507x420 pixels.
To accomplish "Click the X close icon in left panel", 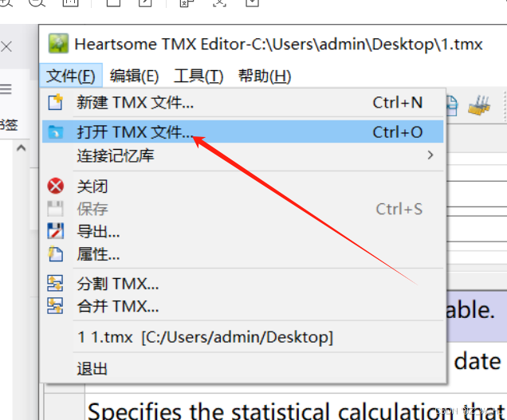I will (6, 47).
